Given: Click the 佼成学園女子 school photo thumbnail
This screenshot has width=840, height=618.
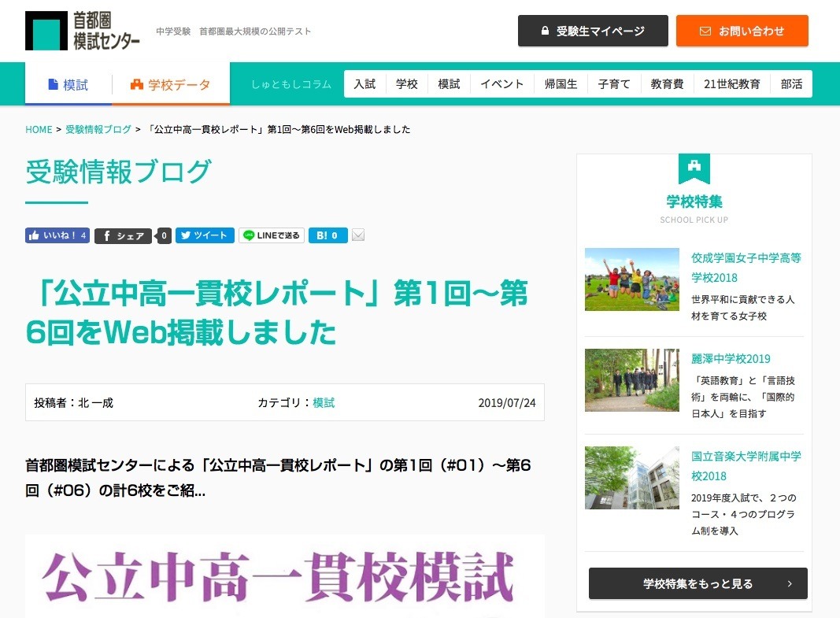Looking at the screenshot, I should click(x=631, y=279).
